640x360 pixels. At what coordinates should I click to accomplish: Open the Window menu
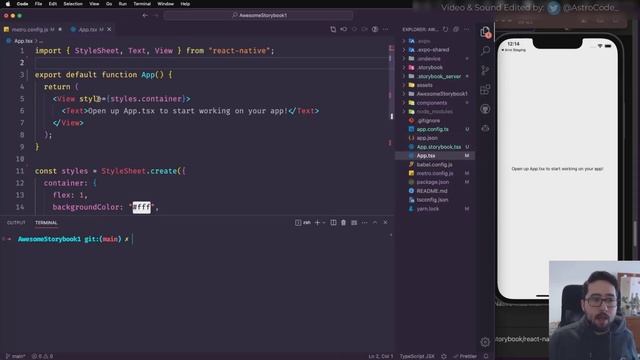click(x=165, y=4)
